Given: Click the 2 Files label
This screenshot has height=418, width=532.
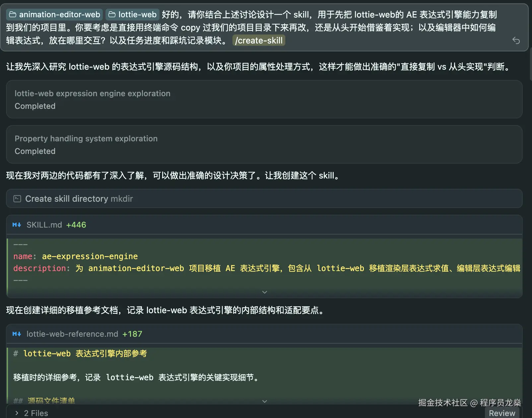Looking at the screenshot, I should coord(36,413).
